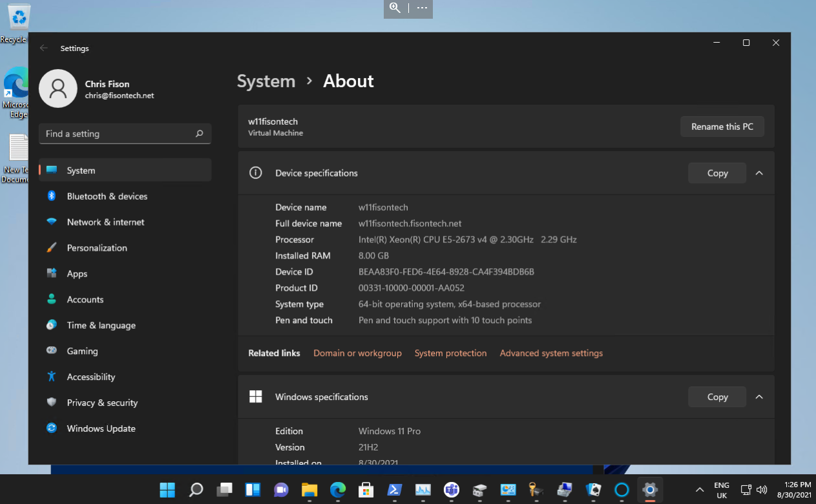816x504 pixels.
Task: Click the back arrow in Settings
Action: point(44,48)
